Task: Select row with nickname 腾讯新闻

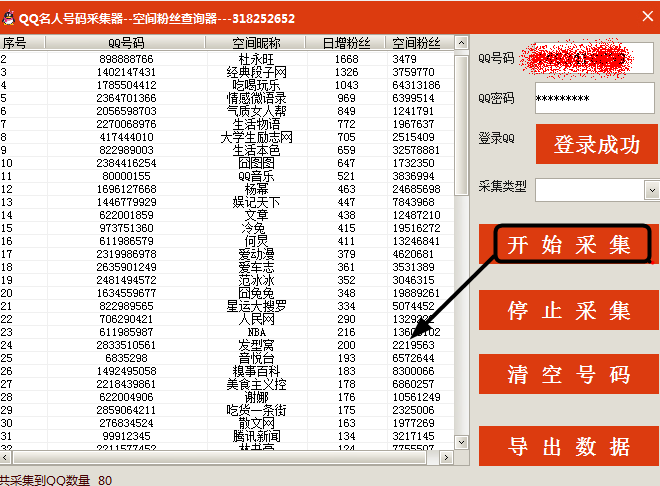Action: 227,437
